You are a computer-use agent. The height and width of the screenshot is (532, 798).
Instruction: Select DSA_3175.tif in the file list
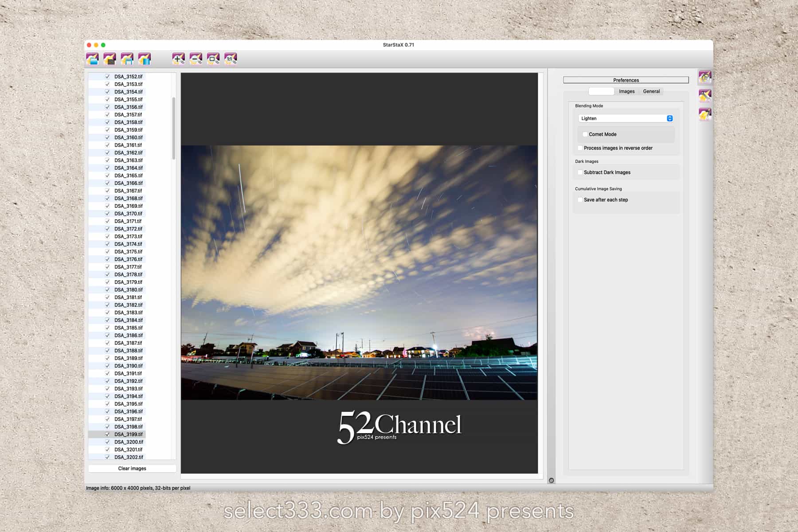click(128, 252)
